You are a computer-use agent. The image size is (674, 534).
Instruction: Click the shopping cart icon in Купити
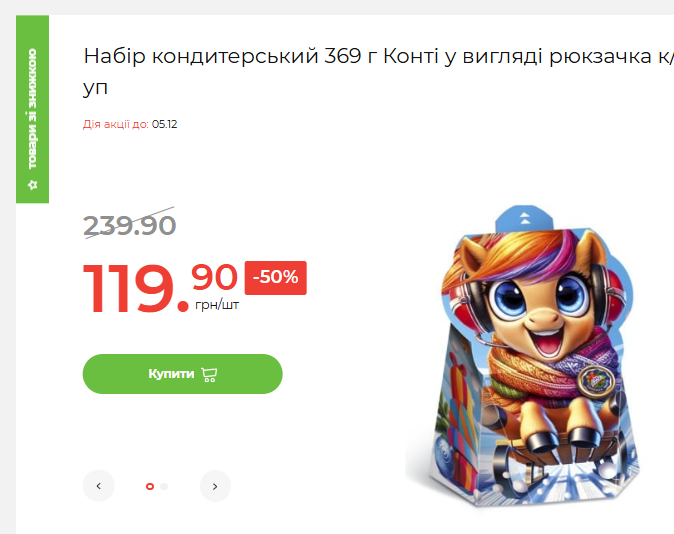coord(209,374)
